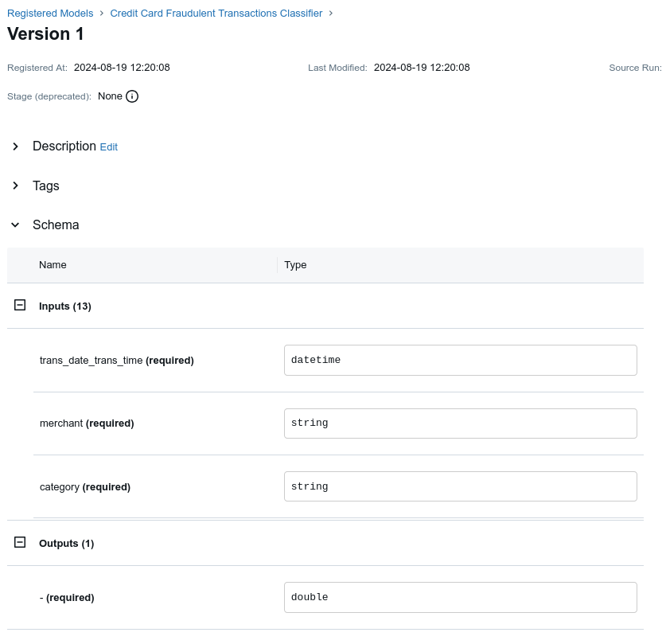666x644 pixels.
Task: Click the string type field for category
Action: 461,486
